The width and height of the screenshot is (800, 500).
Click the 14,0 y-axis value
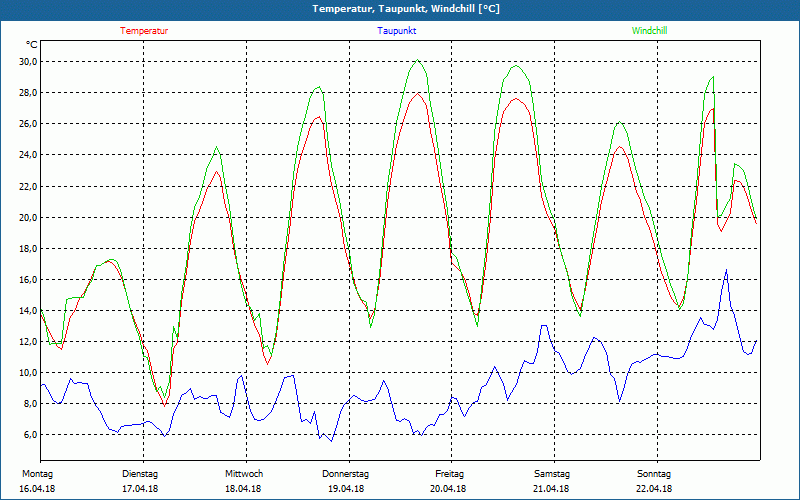point(28,311)
